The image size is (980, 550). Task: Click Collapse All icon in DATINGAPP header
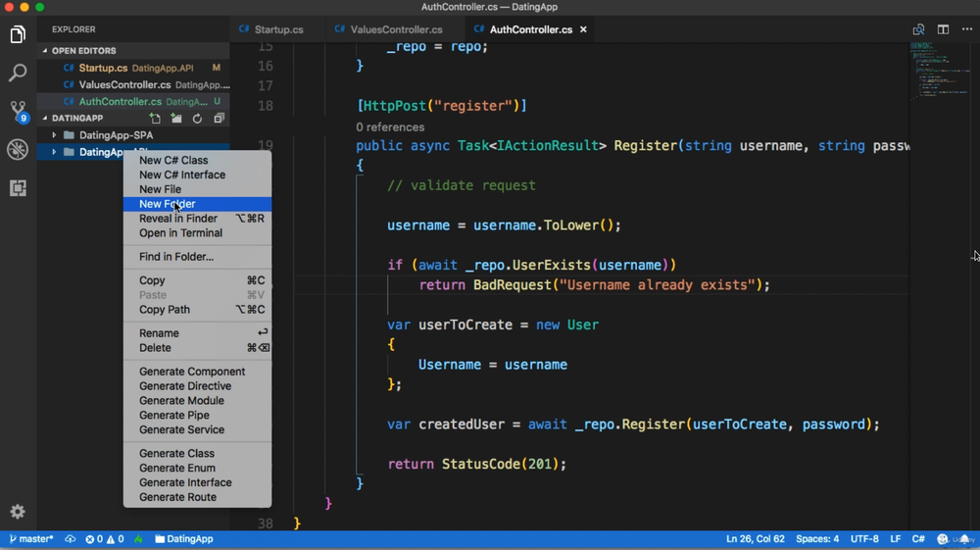point(219,119)
